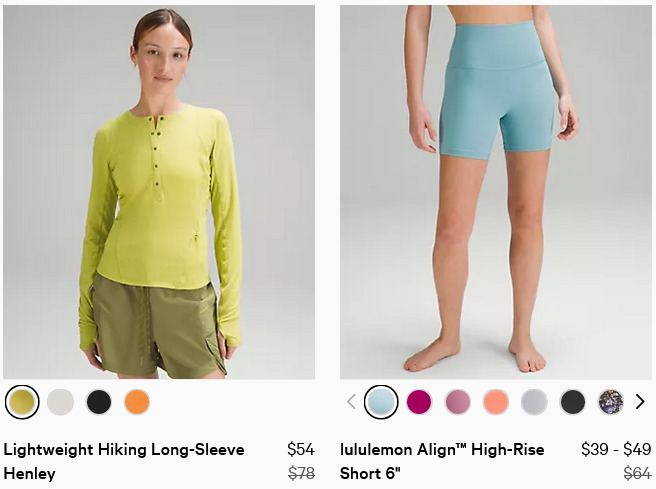Show next Align Short color swatches
The image size is (656, 489).
point(640,402)
